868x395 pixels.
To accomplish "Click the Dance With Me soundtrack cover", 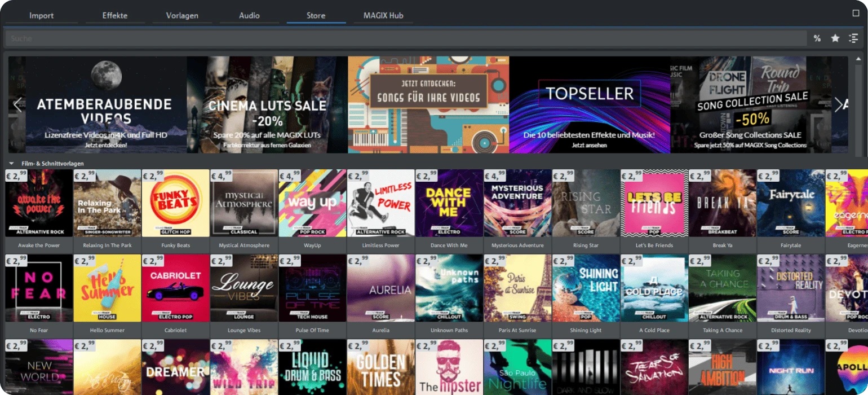I will coord(449,203).
